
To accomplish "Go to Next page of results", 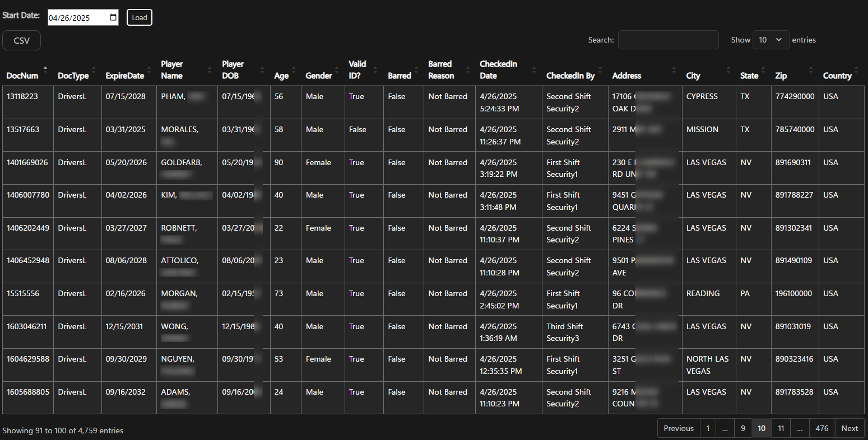I will point(849,428).
